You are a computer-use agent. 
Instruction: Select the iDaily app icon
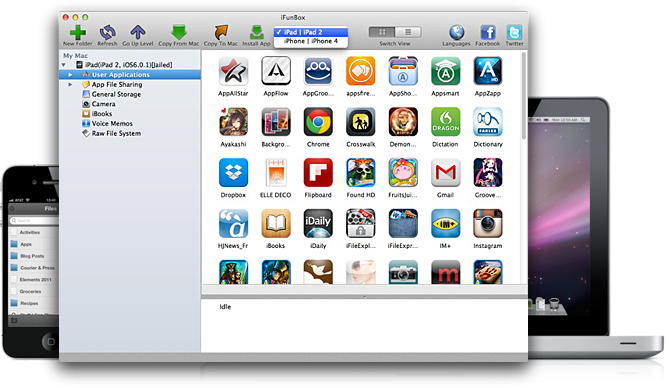318,223
